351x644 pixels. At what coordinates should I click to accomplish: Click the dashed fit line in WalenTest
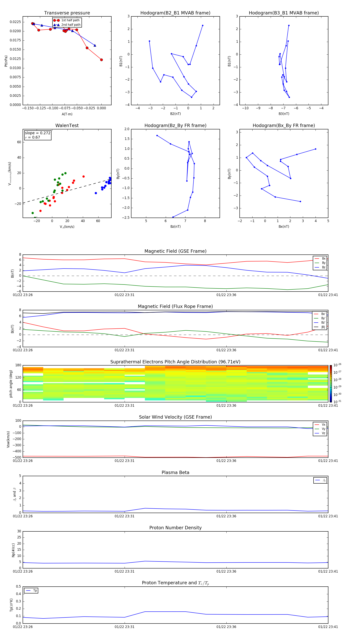[67, 191]
